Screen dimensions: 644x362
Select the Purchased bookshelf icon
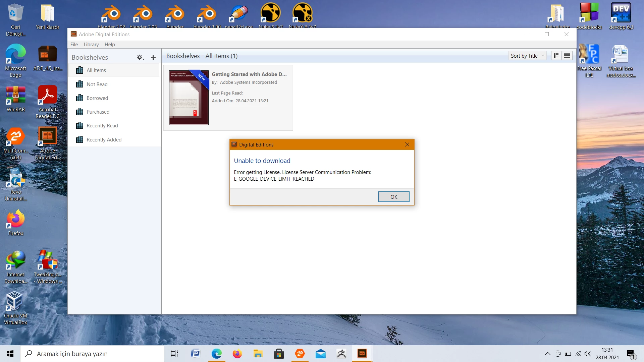79,112
